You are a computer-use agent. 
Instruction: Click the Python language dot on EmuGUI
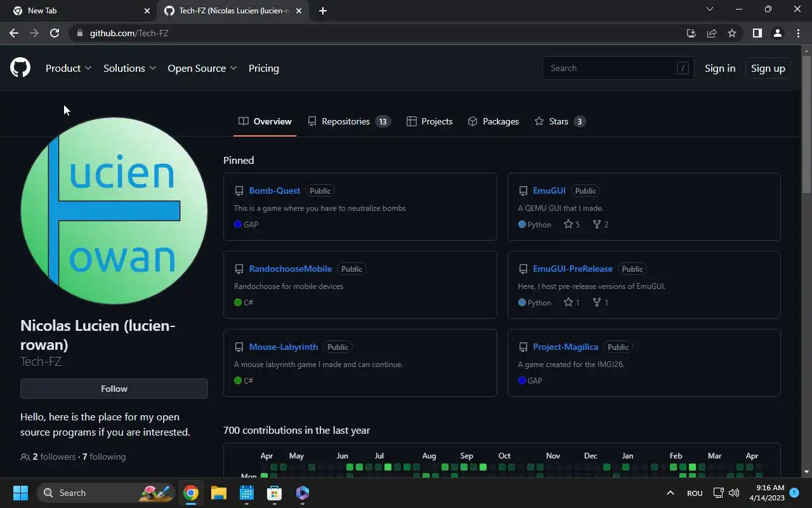point(522,224)
